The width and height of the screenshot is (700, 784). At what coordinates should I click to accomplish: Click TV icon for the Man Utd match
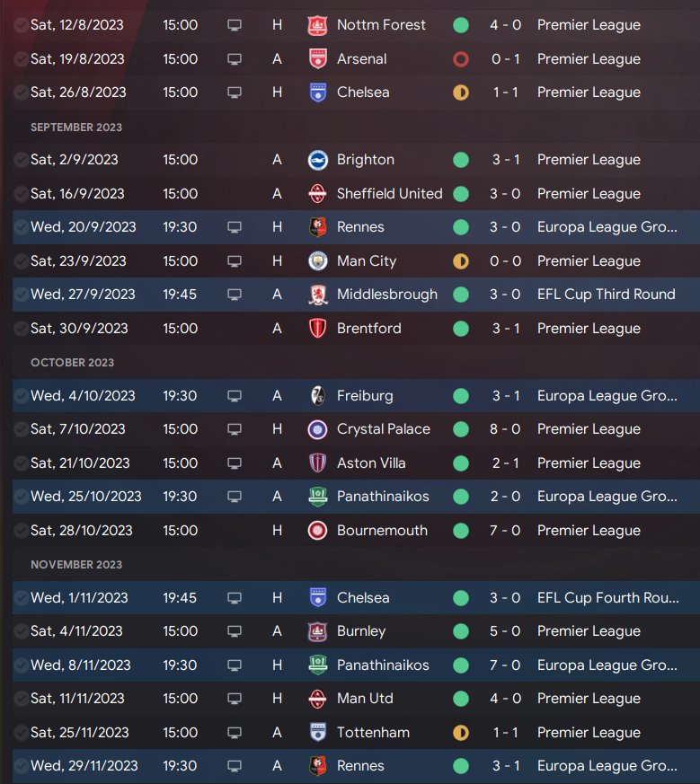[235, 699]
